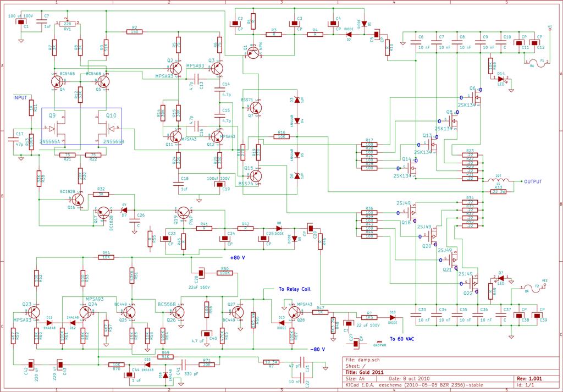Image resolution: width=563 pixels, height=392 pixels.
Task: Select transistor Q26 BC556B
Action: [179, 312]
